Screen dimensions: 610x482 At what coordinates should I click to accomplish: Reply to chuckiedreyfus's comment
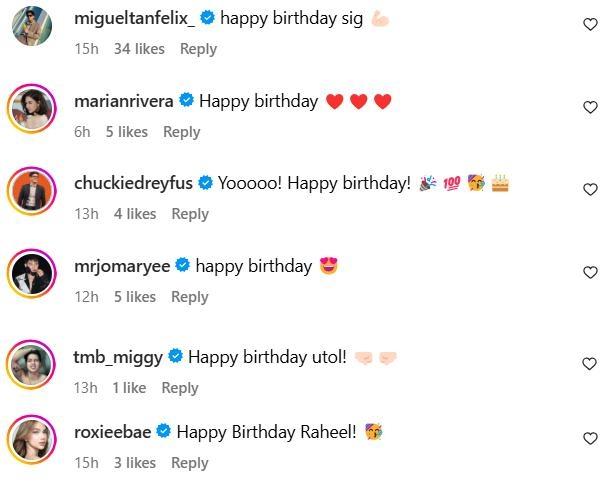(x=190, y=214)
